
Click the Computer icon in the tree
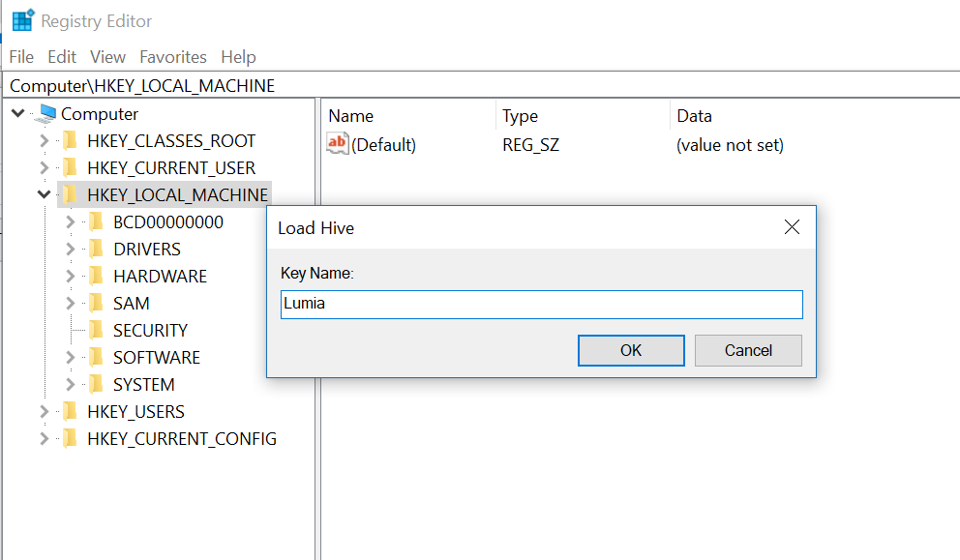pyautogui.click(x=45, y=114)
